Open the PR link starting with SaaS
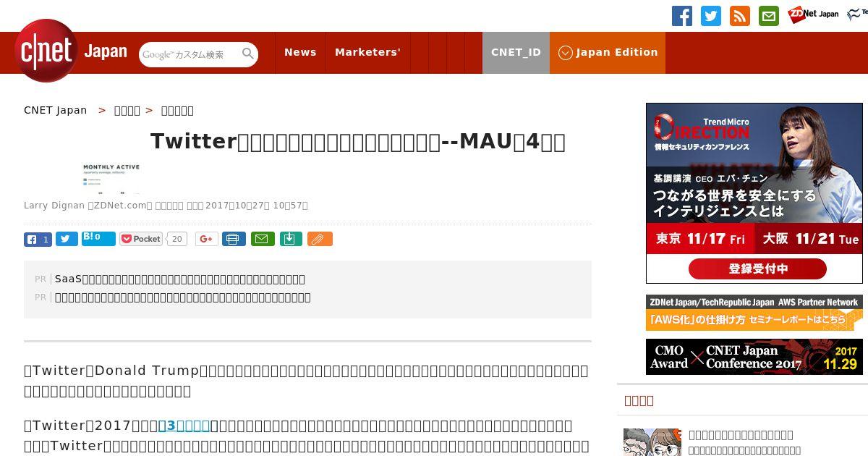This screenshot has height=456, width=868. click(x=180, y=279)
